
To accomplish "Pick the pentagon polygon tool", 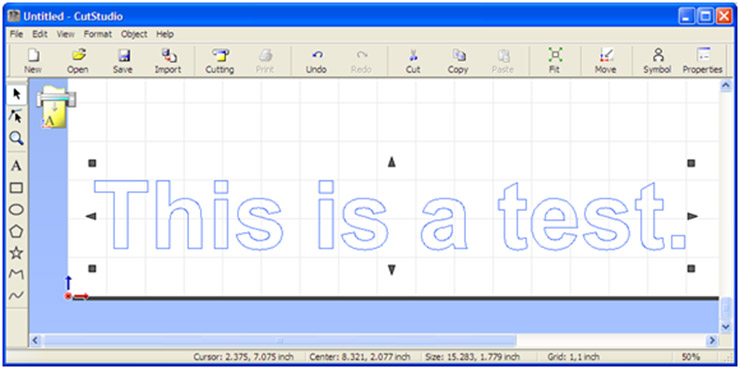I will [17, 231].
